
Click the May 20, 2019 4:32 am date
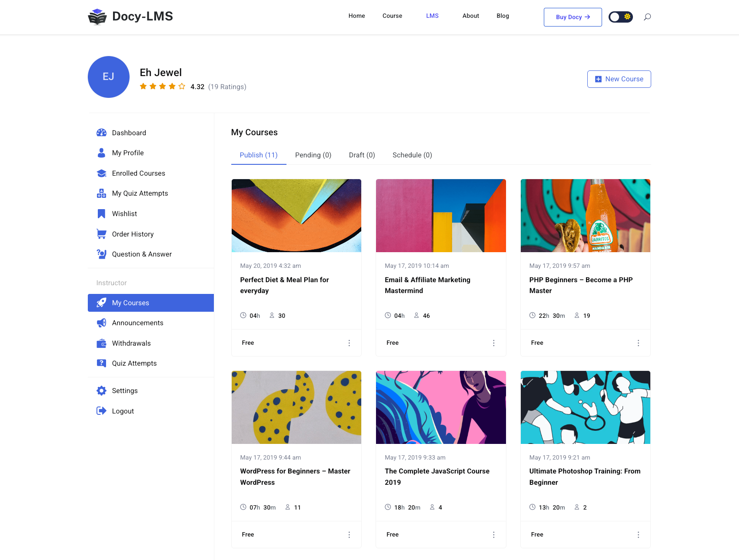pos(270,266)
